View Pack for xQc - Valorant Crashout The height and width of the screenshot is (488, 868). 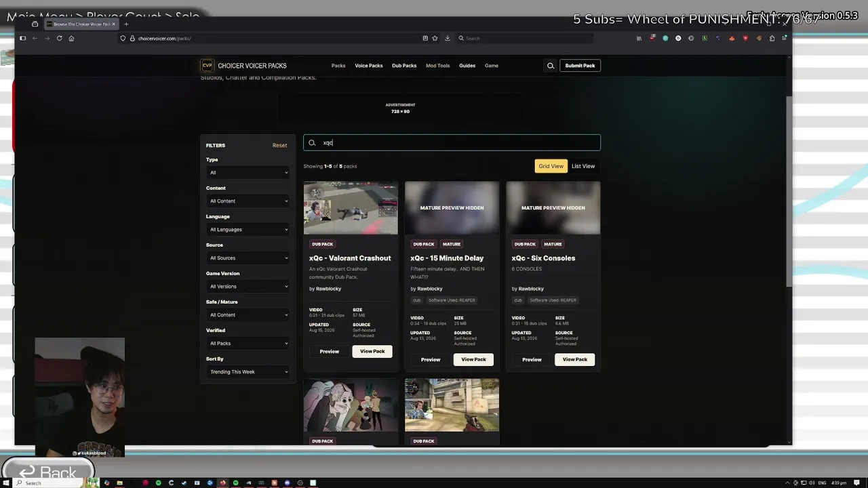372,351
